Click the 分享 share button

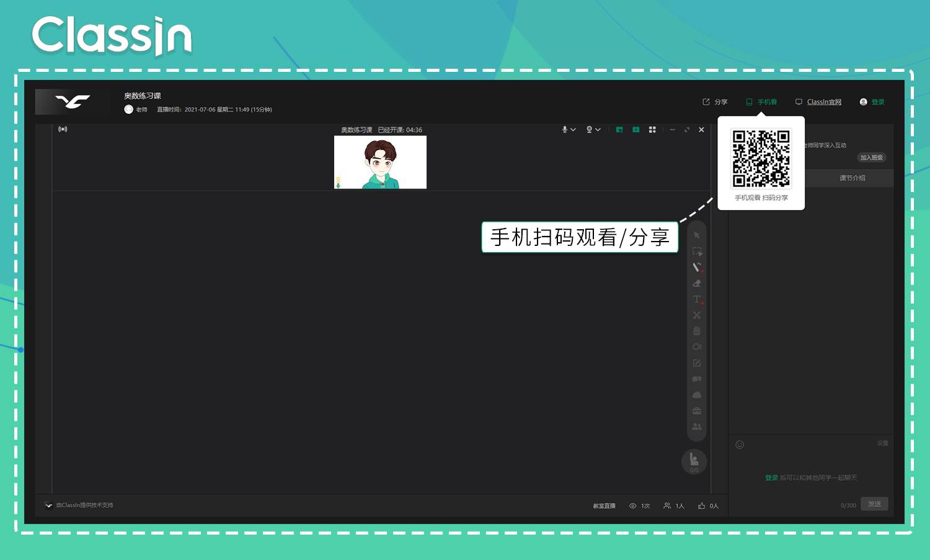pos(715,102)
